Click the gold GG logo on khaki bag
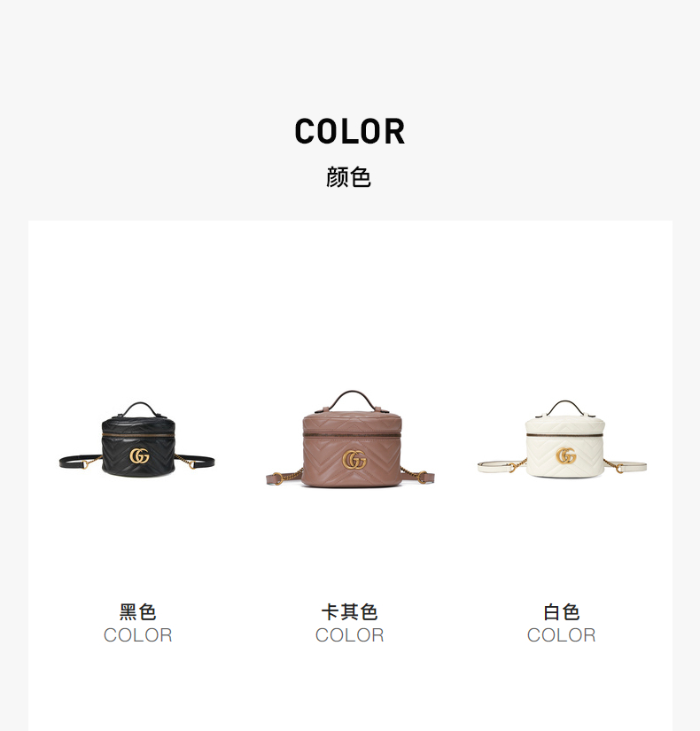Image resolution: width=700 pixels, height=731 pixels. 354,461
